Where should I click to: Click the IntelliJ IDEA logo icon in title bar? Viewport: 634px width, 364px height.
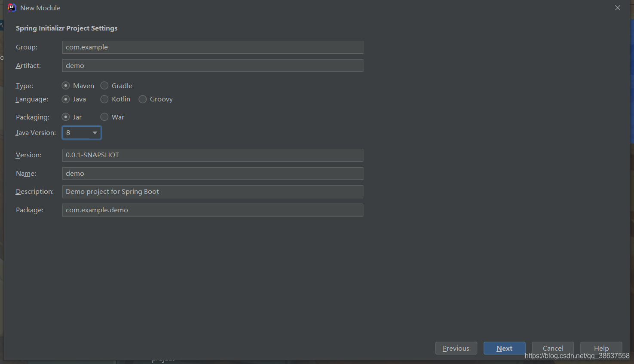12,8
